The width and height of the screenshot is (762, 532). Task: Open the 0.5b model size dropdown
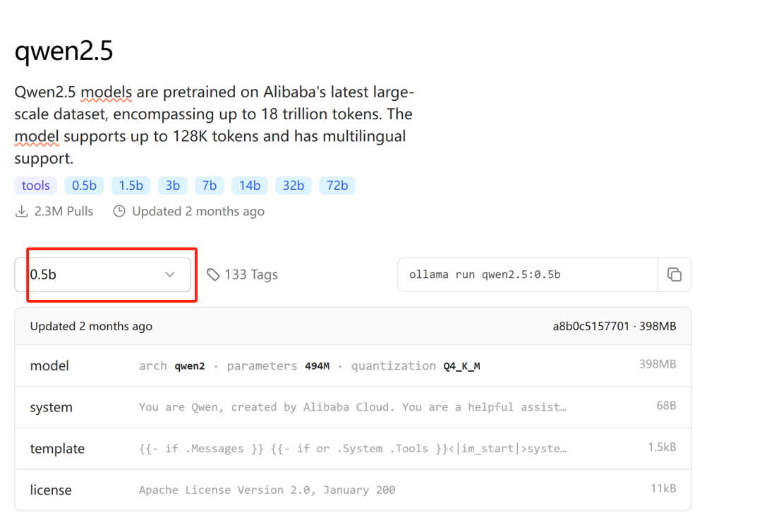click(102, 274)
